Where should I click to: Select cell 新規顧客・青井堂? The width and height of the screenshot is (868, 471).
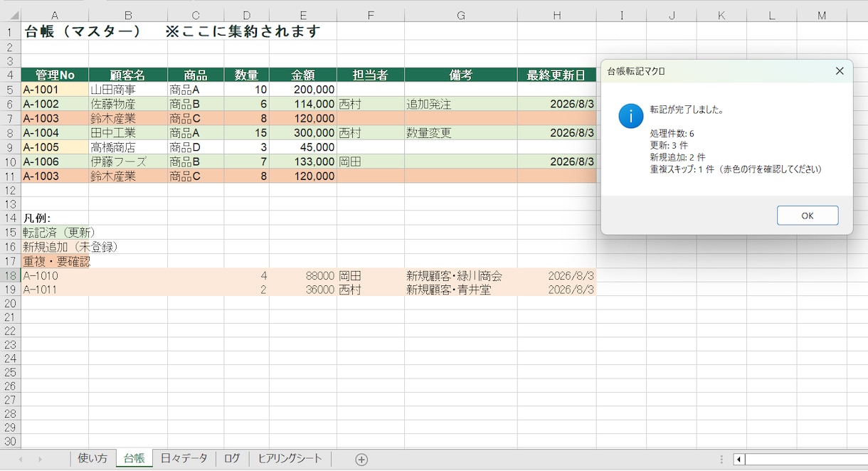tap(461, 290)
